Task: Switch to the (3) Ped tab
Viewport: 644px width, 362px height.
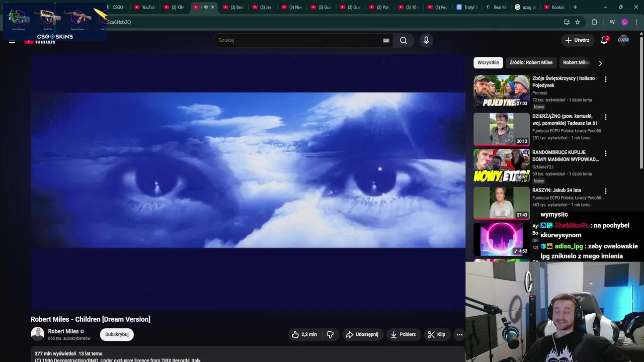Action: click(x=437, y=7)
